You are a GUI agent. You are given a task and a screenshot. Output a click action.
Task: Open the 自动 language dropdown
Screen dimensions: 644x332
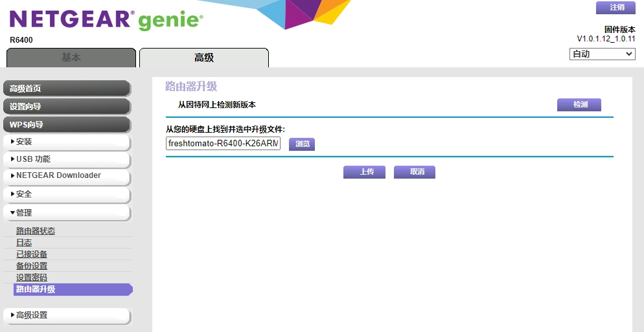(x=602, y=54)
